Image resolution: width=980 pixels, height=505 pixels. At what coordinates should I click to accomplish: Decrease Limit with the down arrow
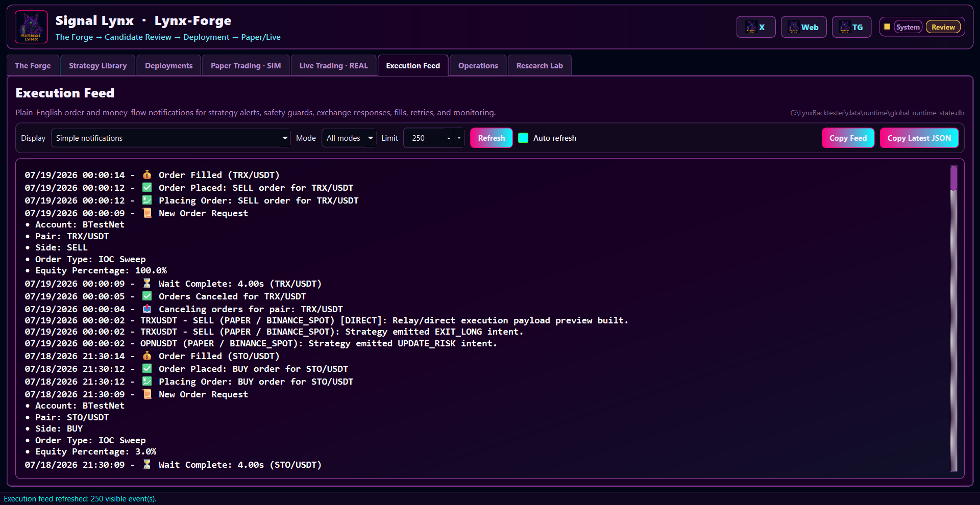click(x=459, y=138)
